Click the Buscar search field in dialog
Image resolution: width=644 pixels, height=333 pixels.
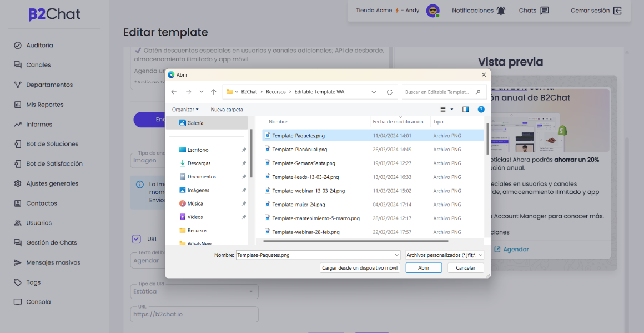(439, 92)
